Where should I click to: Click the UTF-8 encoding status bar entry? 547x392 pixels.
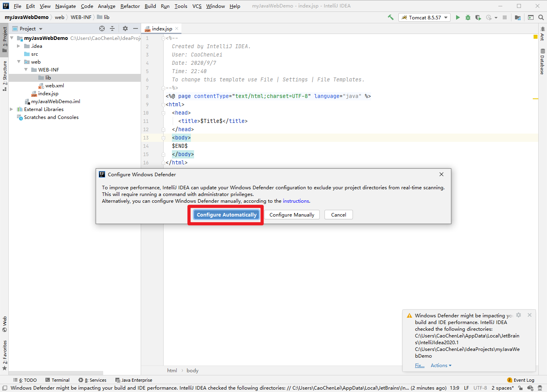tap(480, 388)
